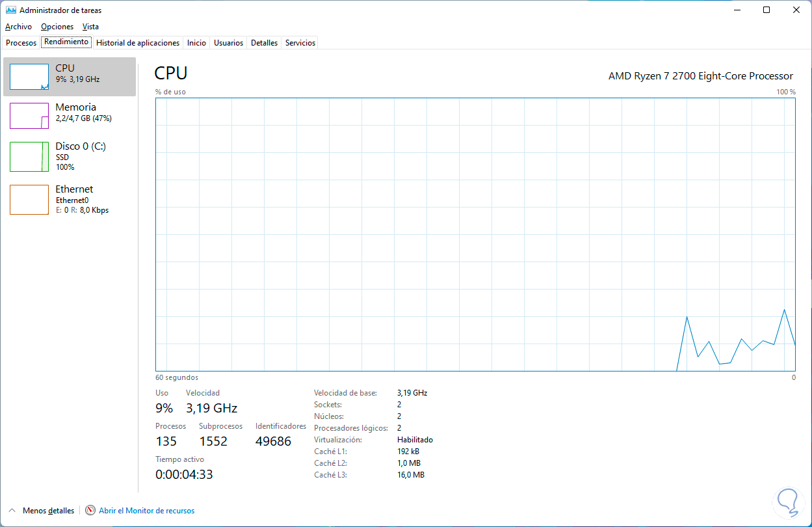The image size is (812, 527).
Task: Open the Servicios tab
Action: [x=300, y=43]
